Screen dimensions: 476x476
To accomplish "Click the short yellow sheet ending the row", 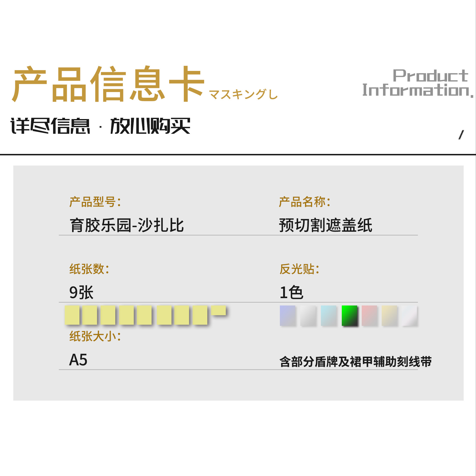I will (x=218, y=310).
